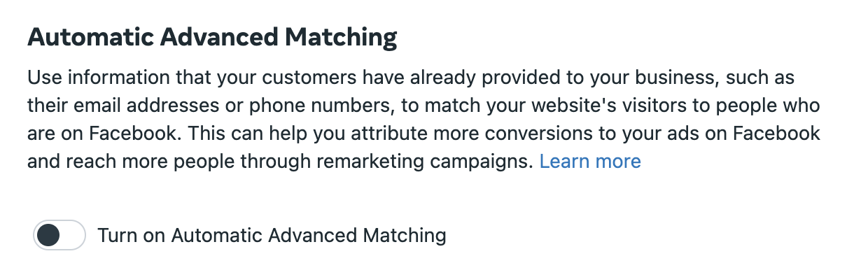Click the word 'more' in the blue link

pyautogui.click(x=616, y=162)
